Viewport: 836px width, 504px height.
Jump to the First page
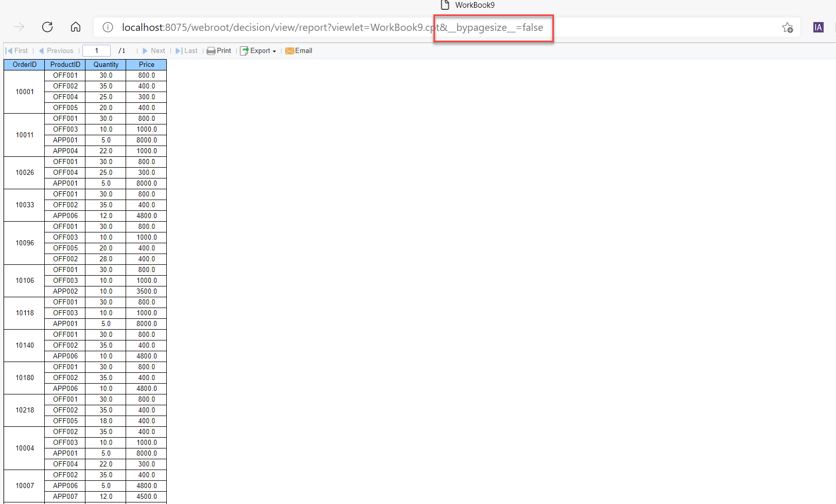(17, 50)
